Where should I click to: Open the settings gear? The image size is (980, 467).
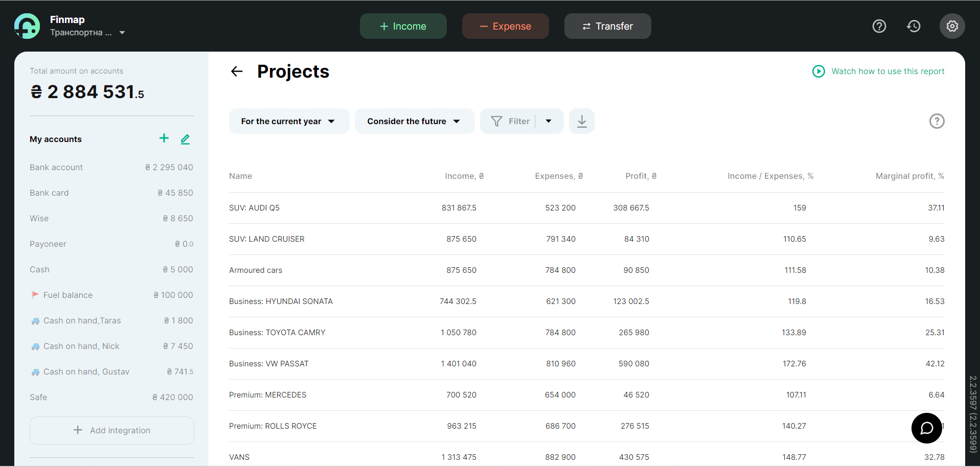[x=952, y=26]
